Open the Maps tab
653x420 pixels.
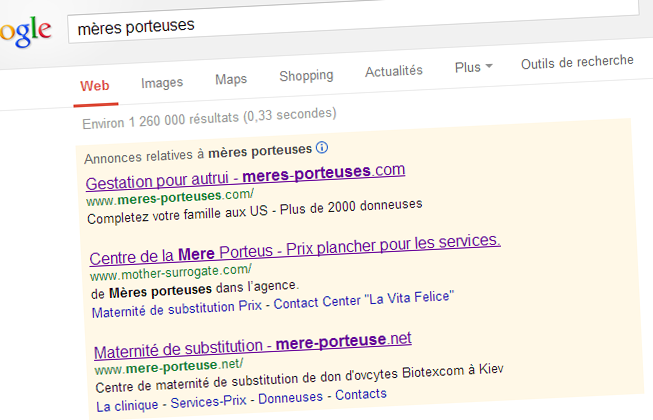point(231,78)
